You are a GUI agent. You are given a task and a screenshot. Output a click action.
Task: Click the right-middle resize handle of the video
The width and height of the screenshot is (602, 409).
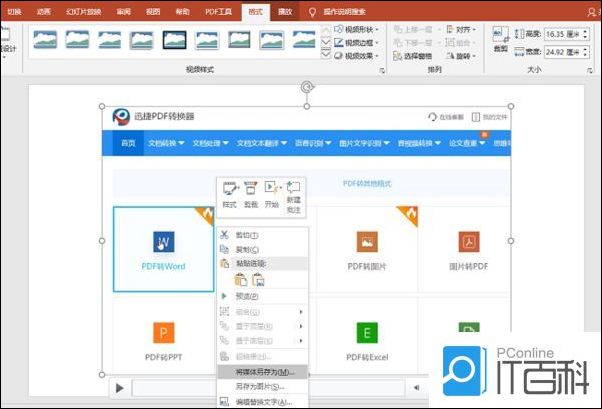pyautogui.click(x=511, y=241)
